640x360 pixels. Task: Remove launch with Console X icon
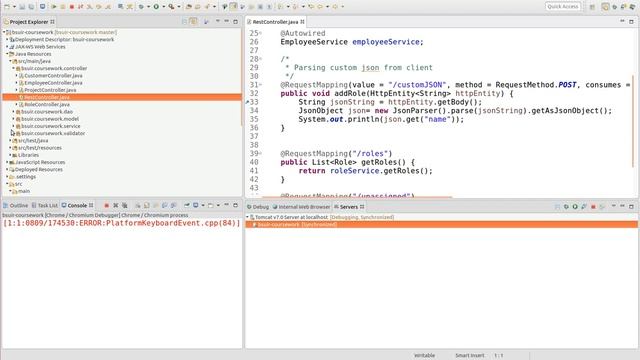pyautogui.click(x=116, y=205)
